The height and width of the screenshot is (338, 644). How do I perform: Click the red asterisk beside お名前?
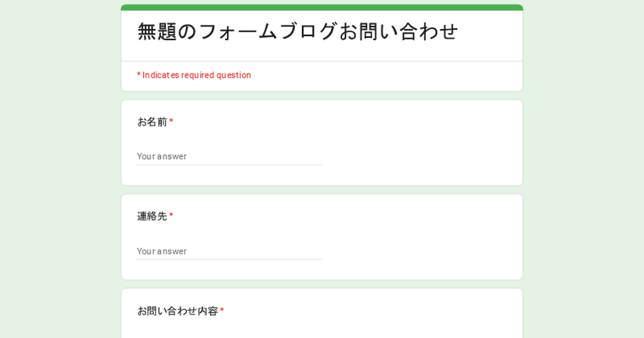[171, 122]
